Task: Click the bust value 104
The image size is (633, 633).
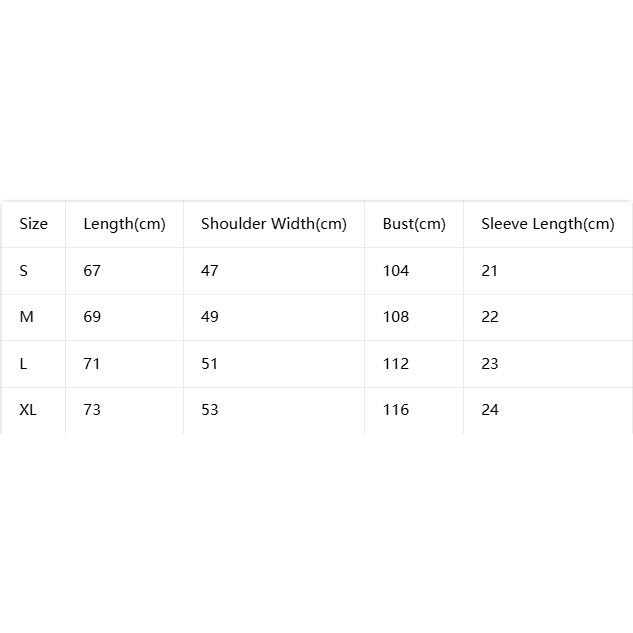Action: (x=396, y=270)
